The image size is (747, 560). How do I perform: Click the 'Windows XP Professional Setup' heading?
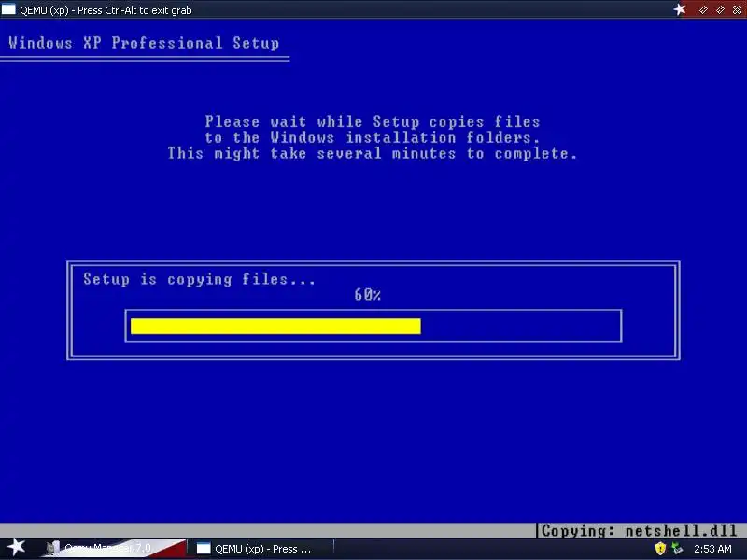[144, 43]
